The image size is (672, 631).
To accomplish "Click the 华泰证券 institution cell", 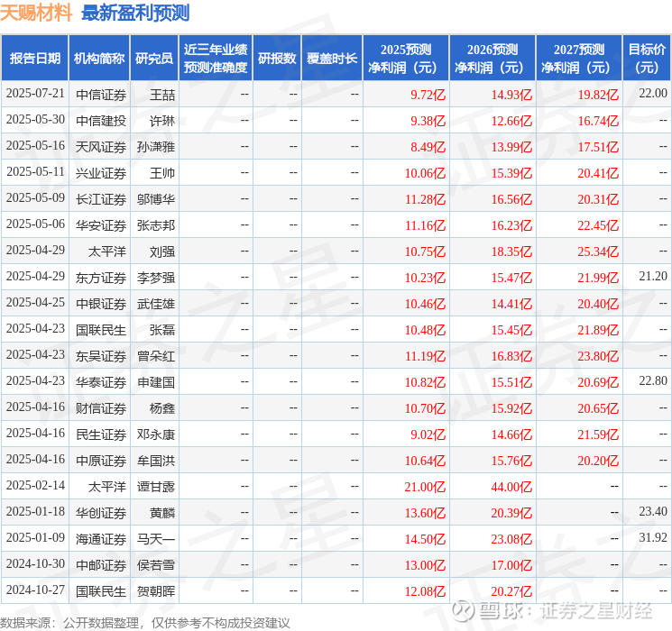I will coord(101,382).
